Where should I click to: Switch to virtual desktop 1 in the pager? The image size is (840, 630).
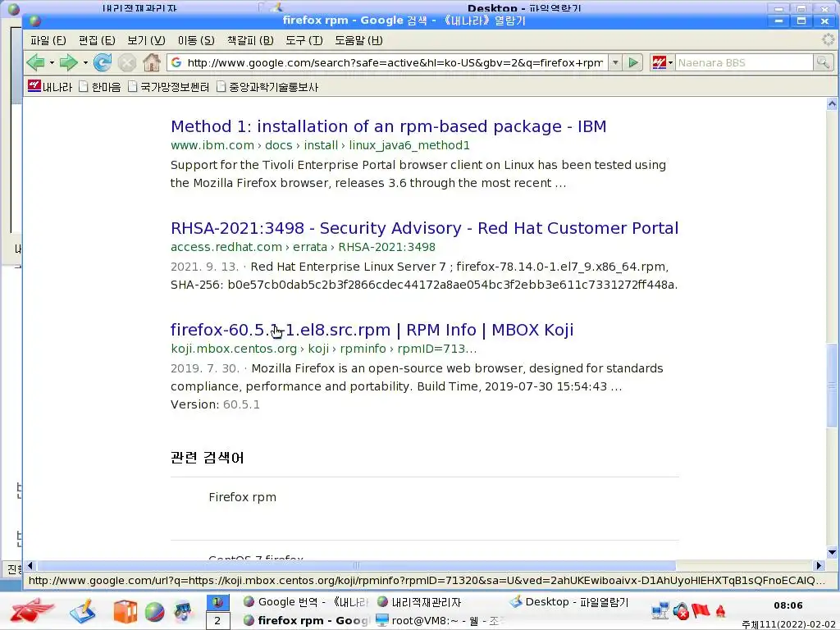tap(217, 602)
